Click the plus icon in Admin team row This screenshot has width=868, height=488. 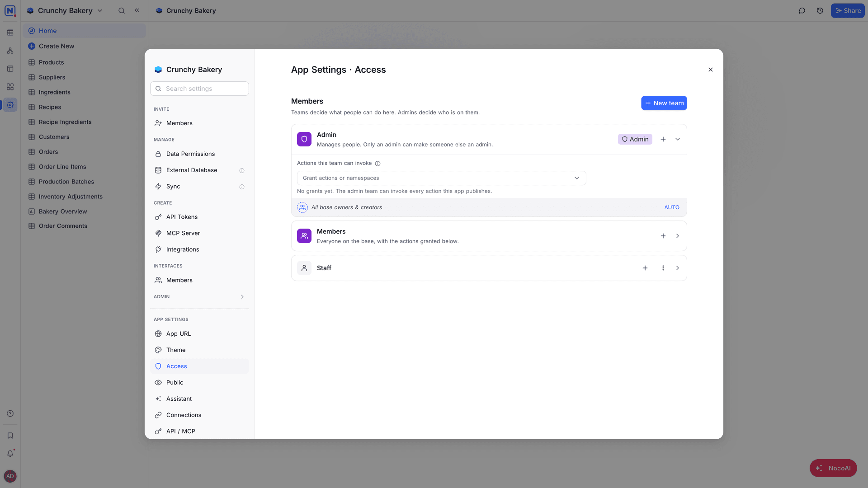pos(663,139)
